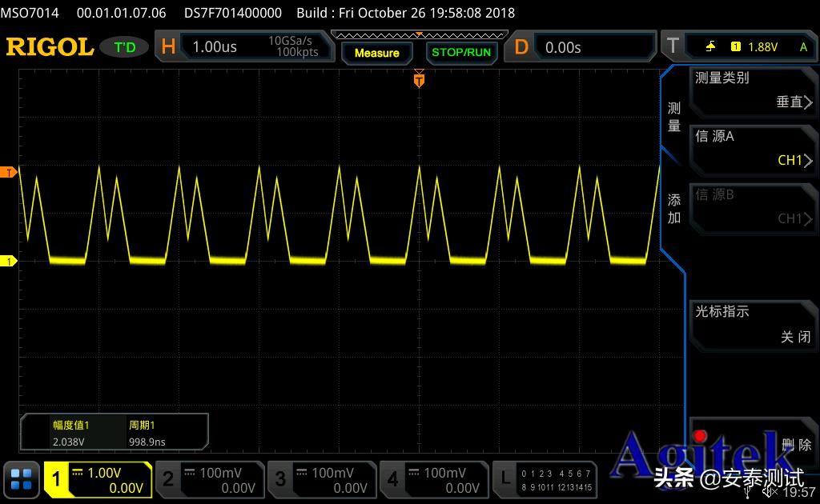The image size is (820, 504).
Task: Toggle channel 4 on
Action: (392, 479)
